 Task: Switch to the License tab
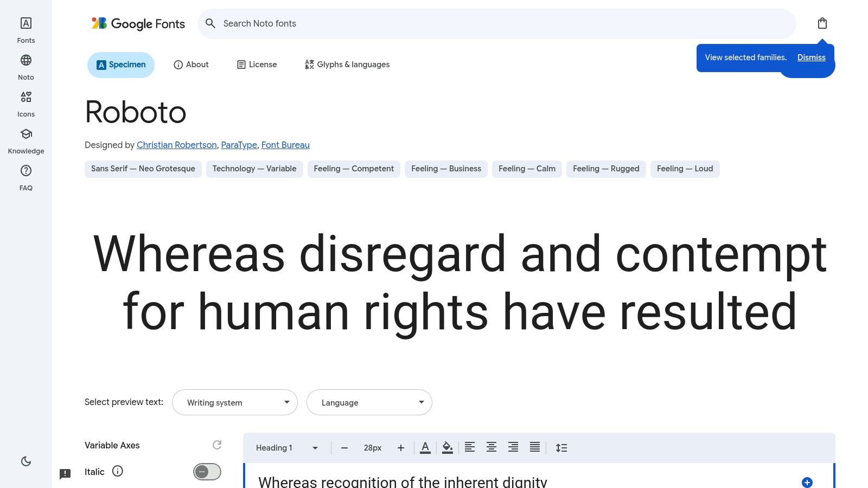pyautogui.click(x=257, y=65)
